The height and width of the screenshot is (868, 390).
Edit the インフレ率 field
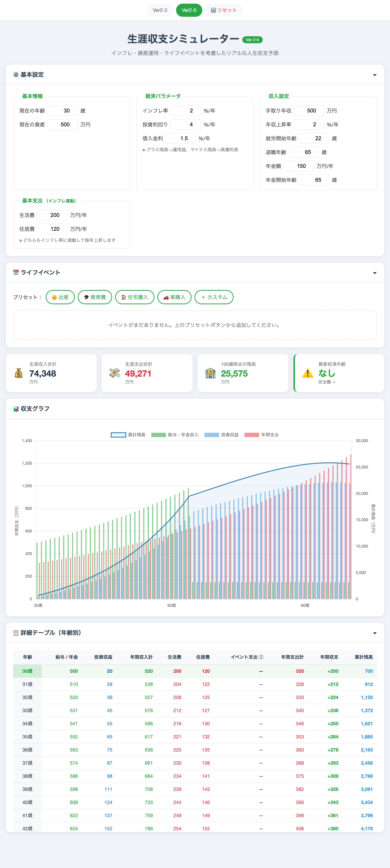(x=186, y=110)
